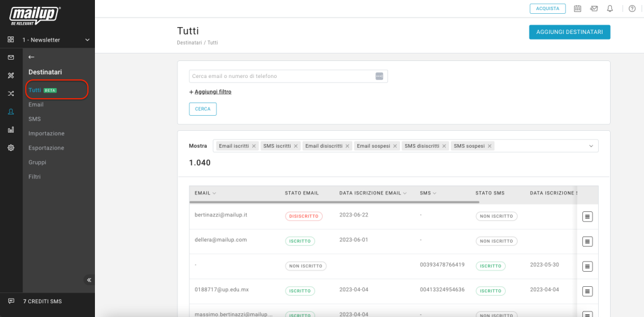Click the AGGIUNGI DESTINATARI button
The width and height of the screenshot is (644, 317).
click(569, 32)
